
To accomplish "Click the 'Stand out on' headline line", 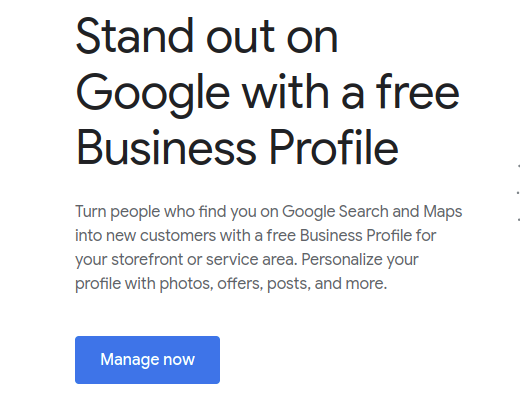I will pos(207,36).
